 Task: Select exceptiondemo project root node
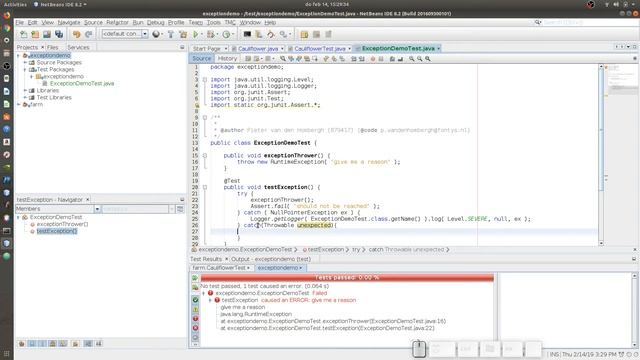click(50, 56)
